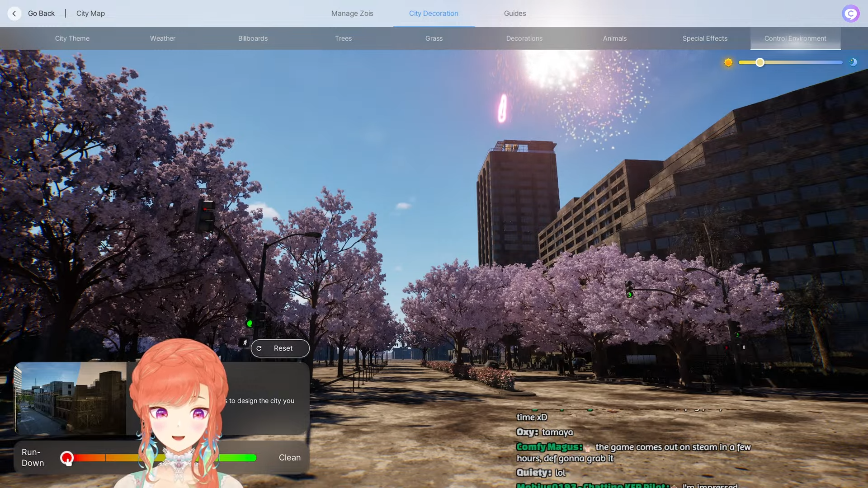Open the purple profile icon
This screenshot has height=488, width=868.
pos(850,14)
